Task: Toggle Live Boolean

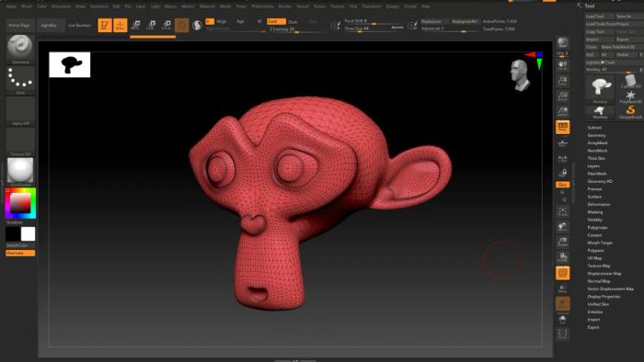Action: click(x=79, y=25)
